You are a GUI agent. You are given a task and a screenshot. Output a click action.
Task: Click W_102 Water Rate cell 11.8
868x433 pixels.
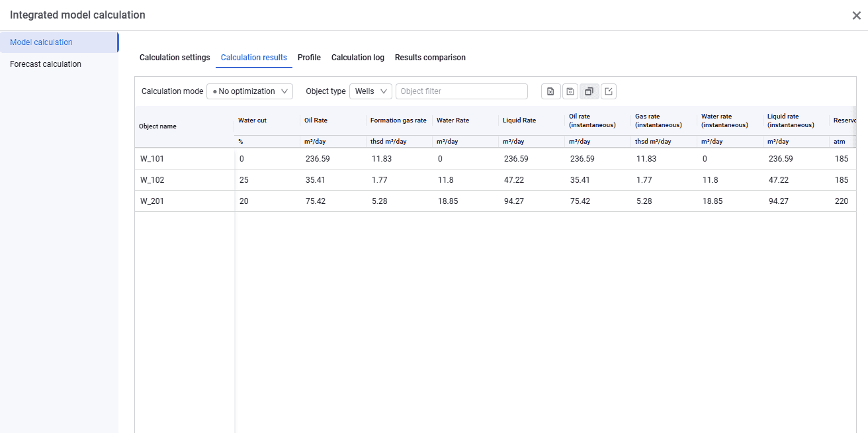[x=445, y=180]
